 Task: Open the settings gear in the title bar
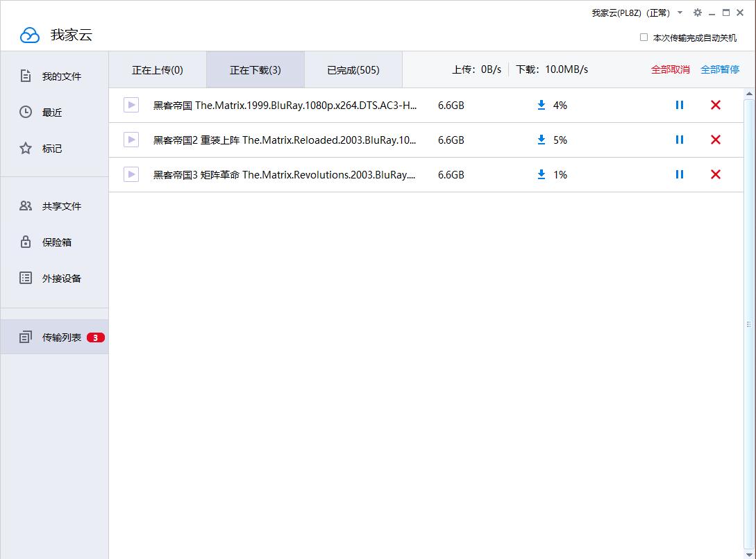coord(697,12)
